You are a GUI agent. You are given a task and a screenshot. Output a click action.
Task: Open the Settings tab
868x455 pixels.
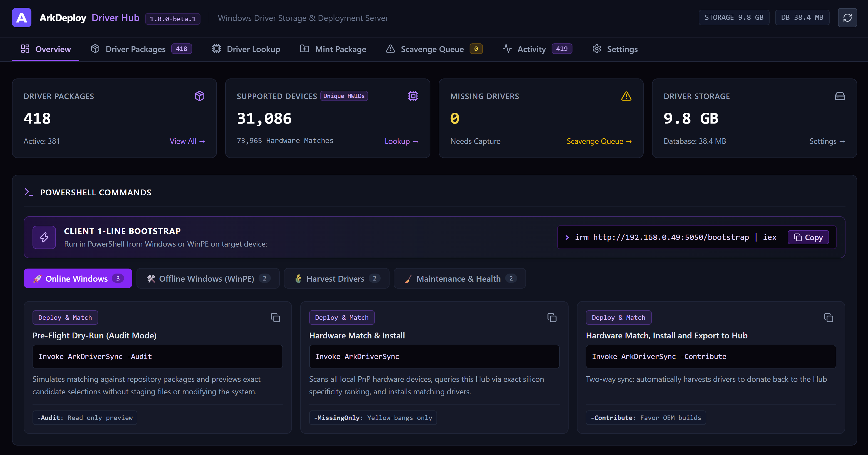click(x=615, y=49)
